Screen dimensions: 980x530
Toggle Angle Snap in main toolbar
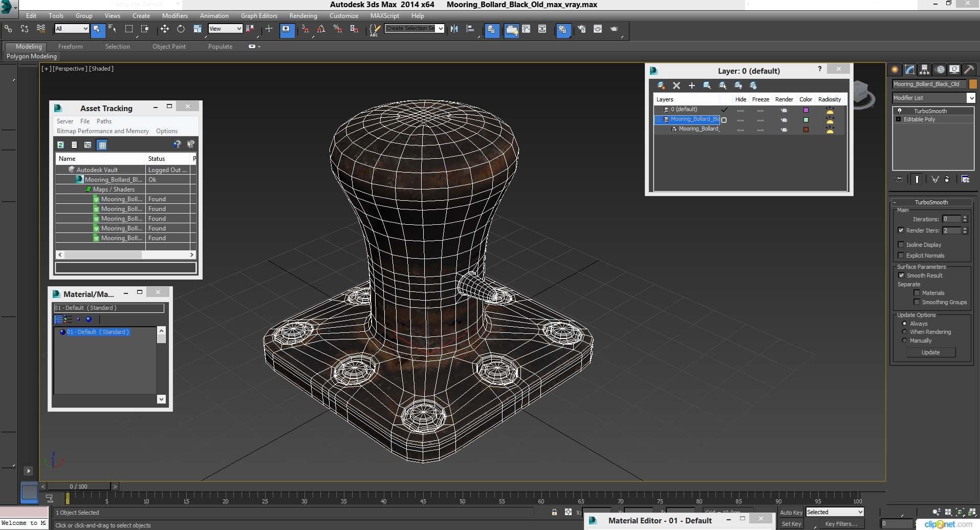[321, 29]
